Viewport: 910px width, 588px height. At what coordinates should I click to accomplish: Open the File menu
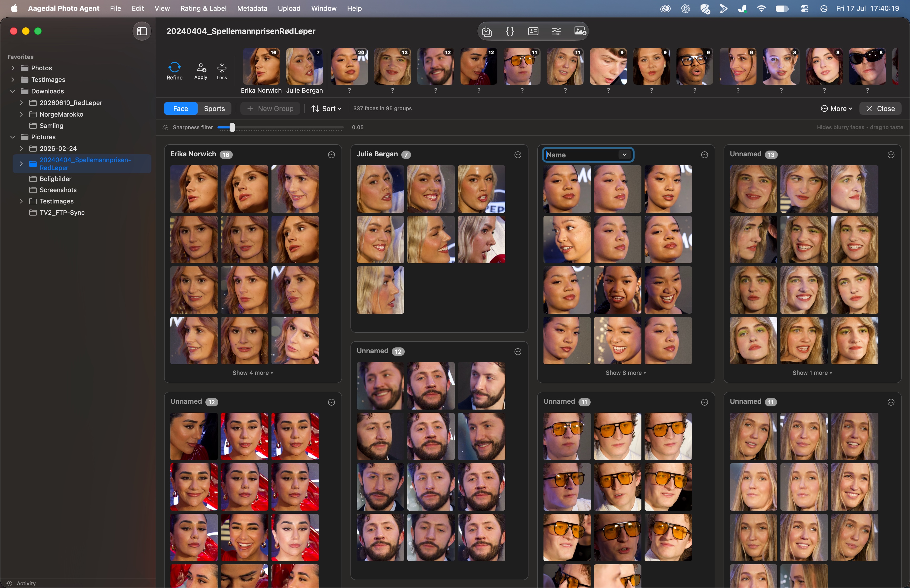coord(115,8)
